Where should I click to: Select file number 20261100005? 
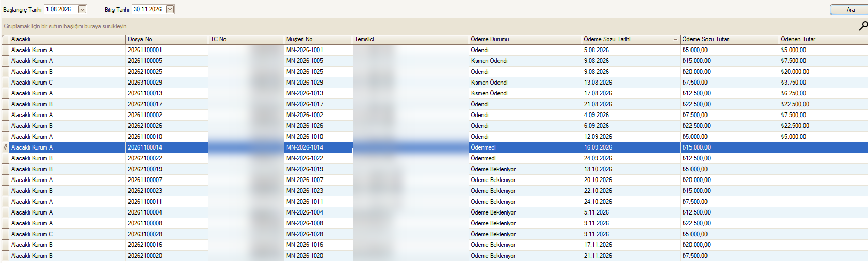tap(145, 61)
